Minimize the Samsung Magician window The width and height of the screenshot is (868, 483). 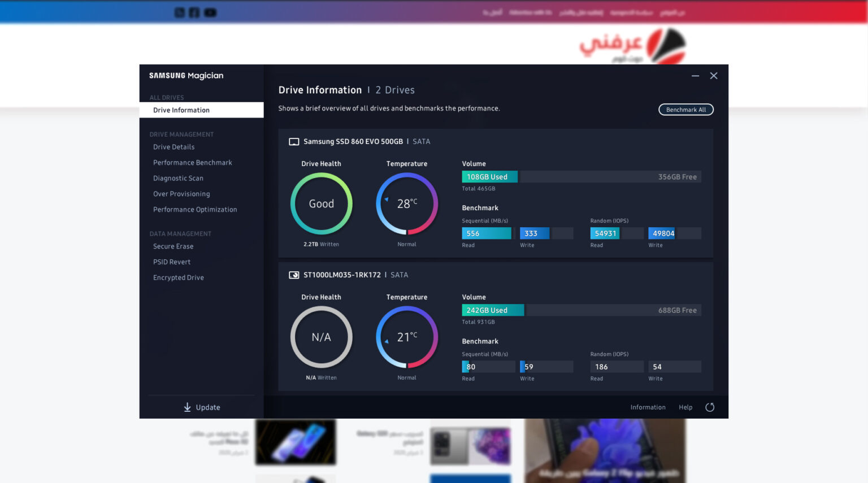point(695,76)
